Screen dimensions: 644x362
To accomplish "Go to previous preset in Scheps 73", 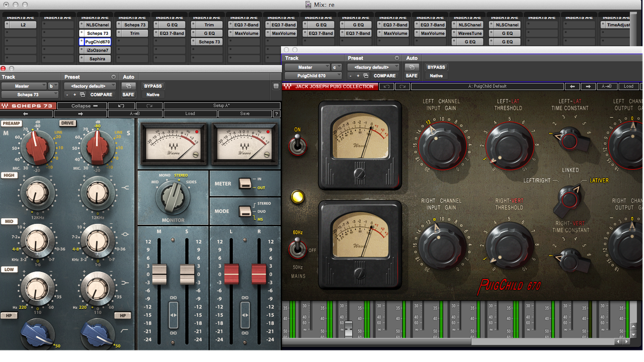I will coord(25,113).
